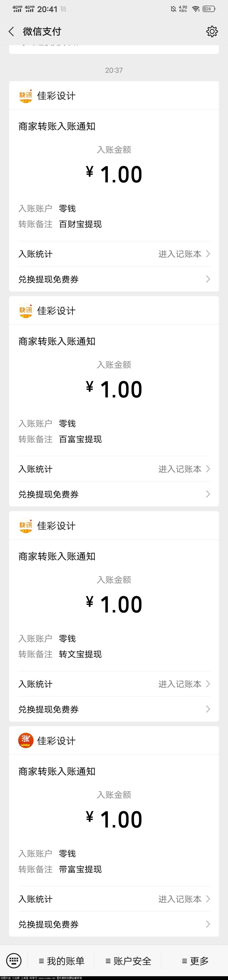Viewport: 228px width, 980px height.
Task: Expand 兑换提现免费券 chevron in 带富宝提现 card
Action: (208, 924)
